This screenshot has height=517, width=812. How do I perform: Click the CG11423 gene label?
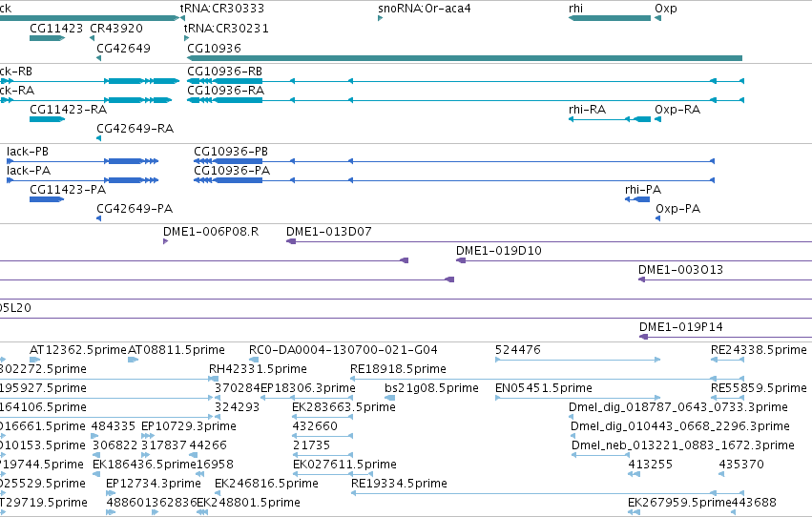56,28
